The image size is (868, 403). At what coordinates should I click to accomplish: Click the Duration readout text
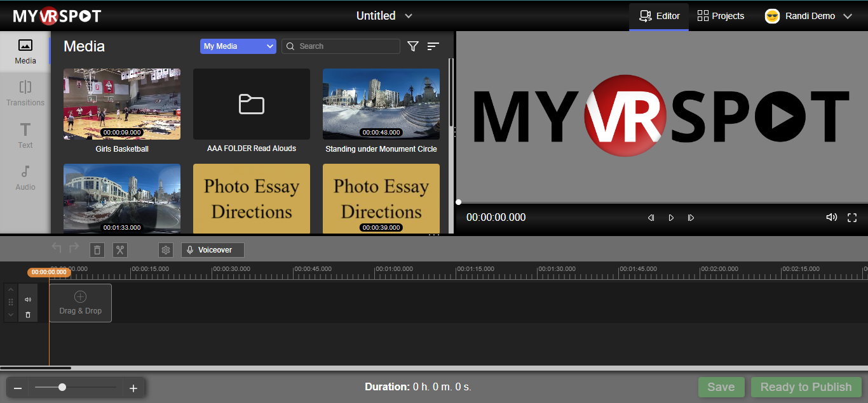click(418, 386)
